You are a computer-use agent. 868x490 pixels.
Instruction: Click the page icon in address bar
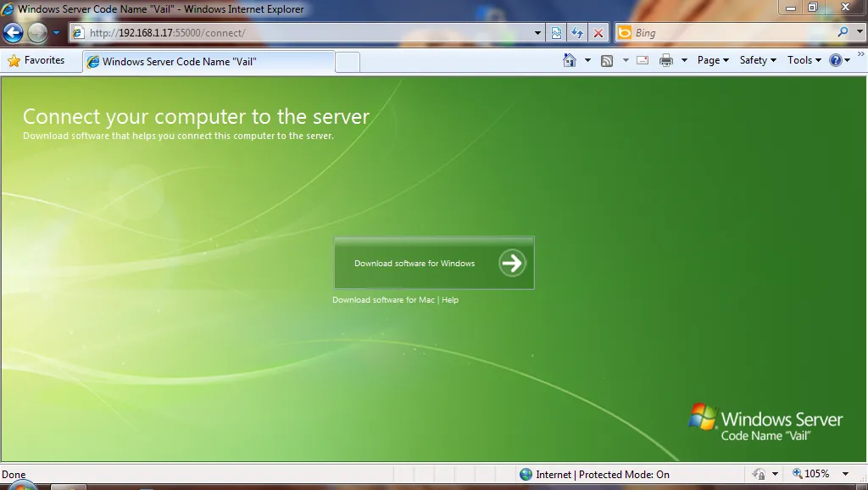pos(79,33)
